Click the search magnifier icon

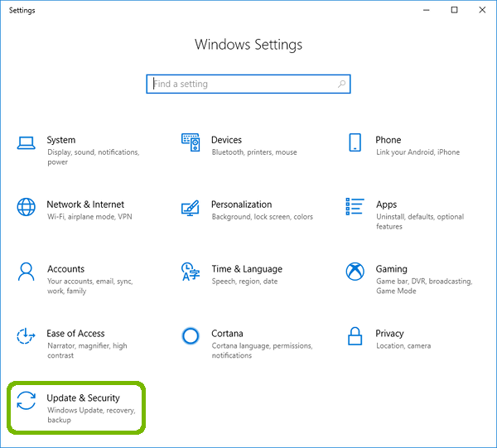click(341, 84)
